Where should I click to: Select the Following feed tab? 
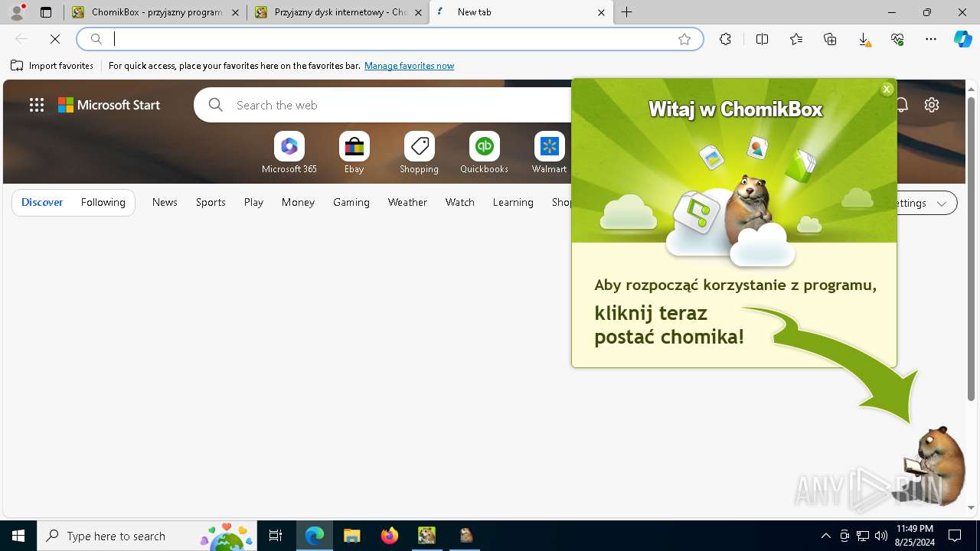103,202
